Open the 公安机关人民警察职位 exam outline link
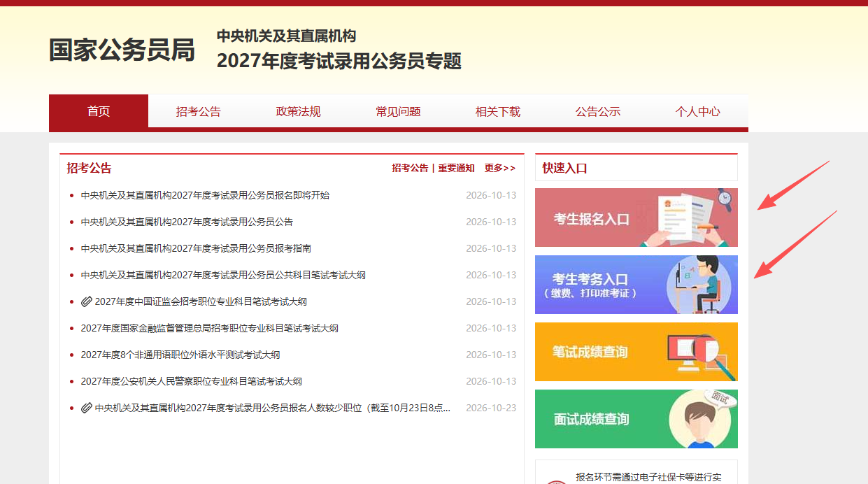The image size is (868, 484). [191, 381]
